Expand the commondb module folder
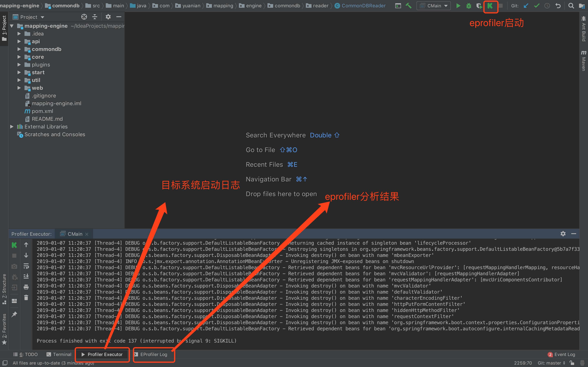Screen dimensions: 588x367 19,49
